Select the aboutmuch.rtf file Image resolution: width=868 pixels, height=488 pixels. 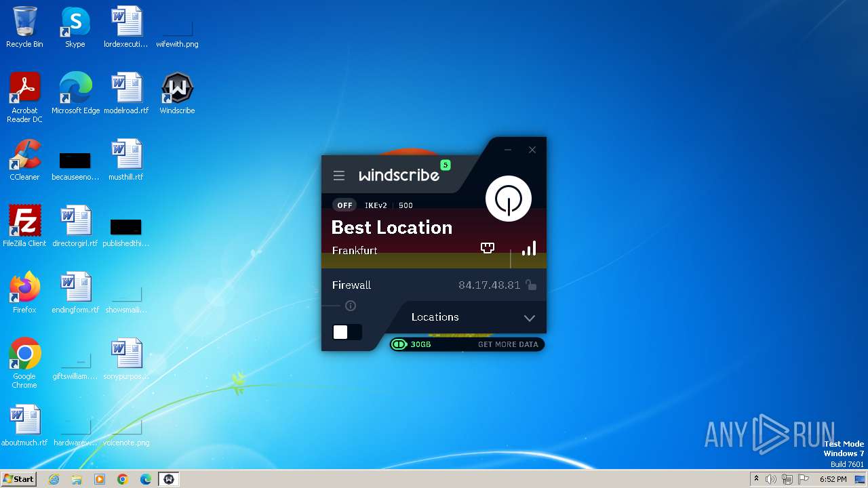point(24,426)
